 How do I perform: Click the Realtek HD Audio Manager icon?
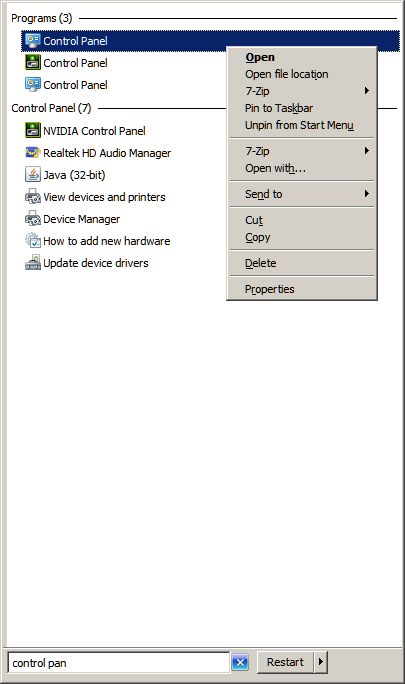[x=33, y=153]
